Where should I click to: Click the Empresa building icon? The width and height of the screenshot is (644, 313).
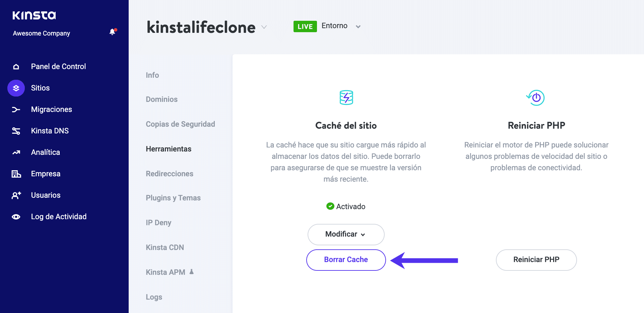click(x=16, y=174)
